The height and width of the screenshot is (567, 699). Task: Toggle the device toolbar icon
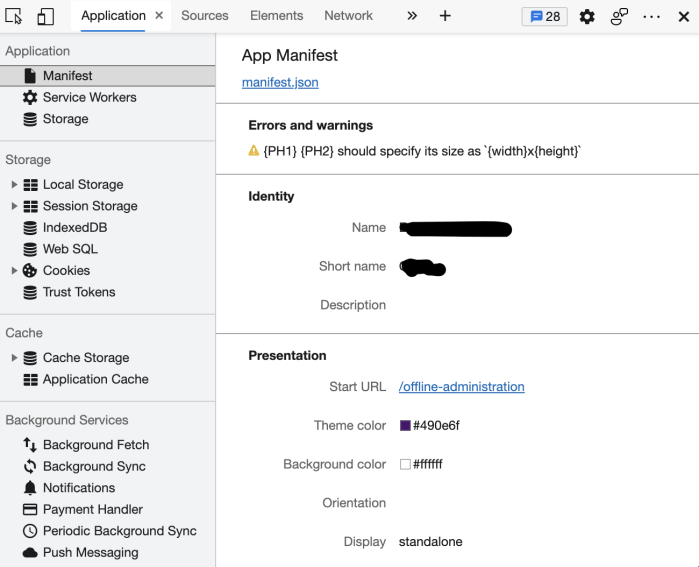[x=45, y=16]
